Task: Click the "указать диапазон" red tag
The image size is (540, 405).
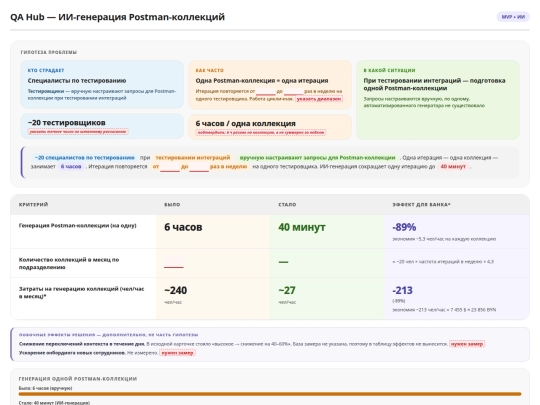Action: click(319, 99)
